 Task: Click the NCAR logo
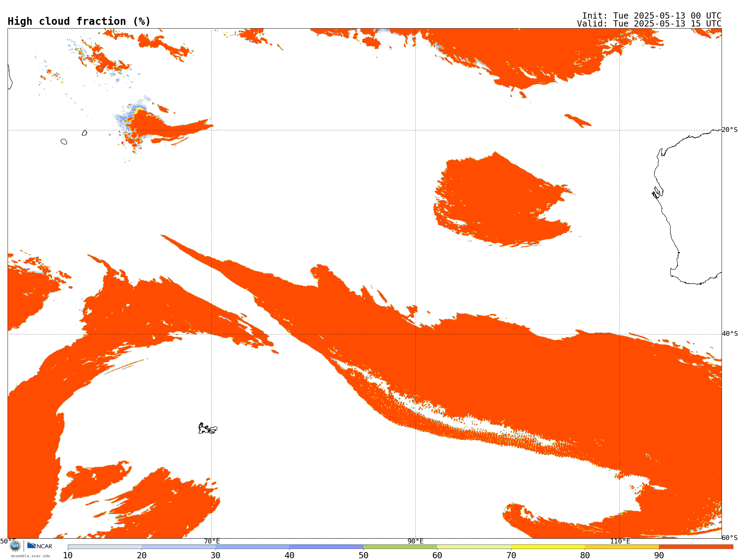[x=40, y=546]
